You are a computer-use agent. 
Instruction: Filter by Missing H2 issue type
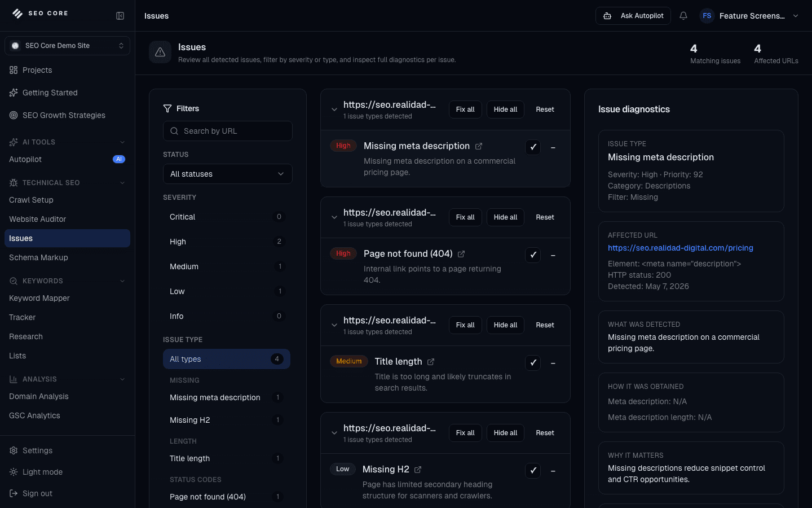[227, 420]
